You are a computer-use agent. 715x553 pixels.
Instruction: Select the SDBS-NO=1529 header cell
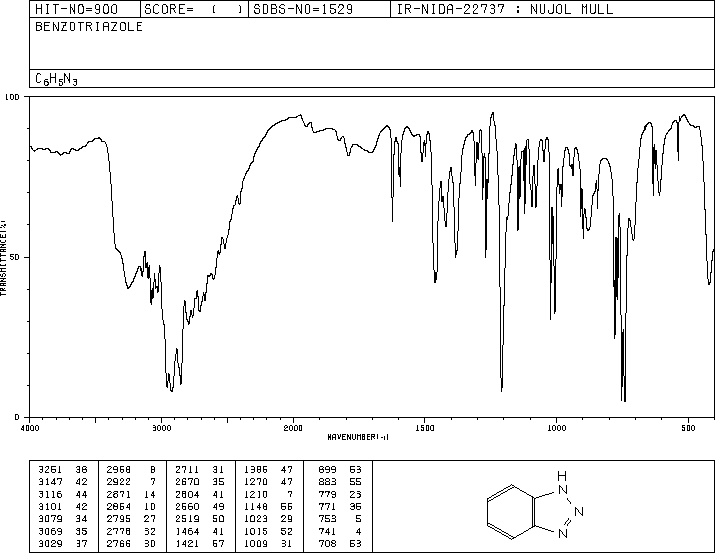(319, 9)
